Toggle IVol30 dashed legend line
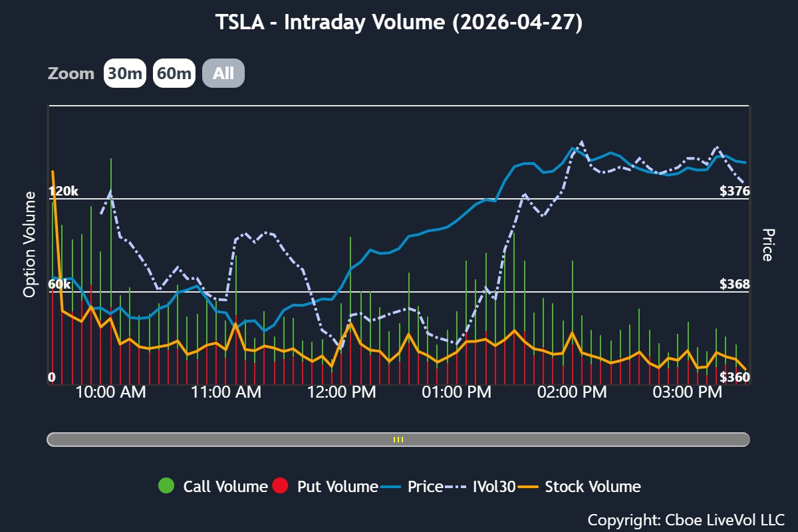The image size is (798, 532). coord(456,487)
